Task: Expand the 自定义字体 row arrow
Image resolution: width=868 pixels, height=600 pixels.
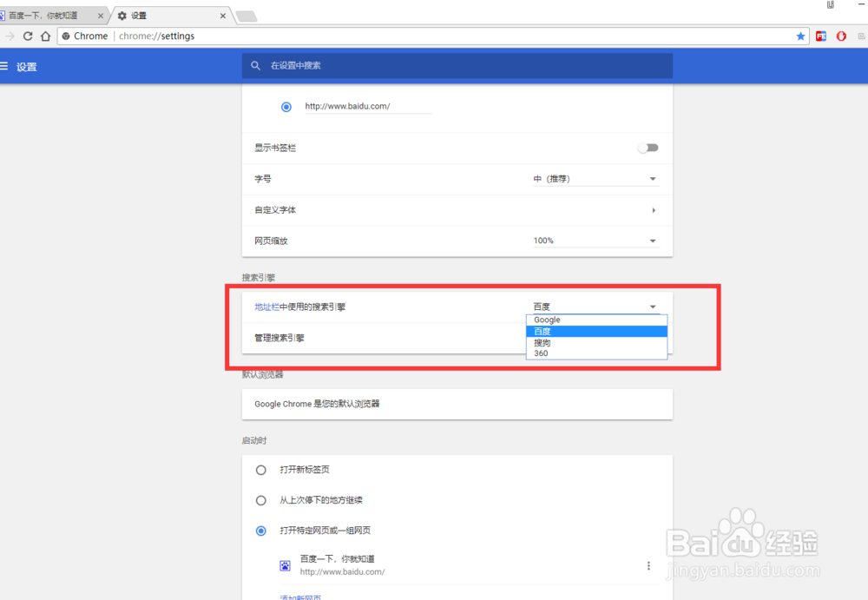Action: click(654, 210)
